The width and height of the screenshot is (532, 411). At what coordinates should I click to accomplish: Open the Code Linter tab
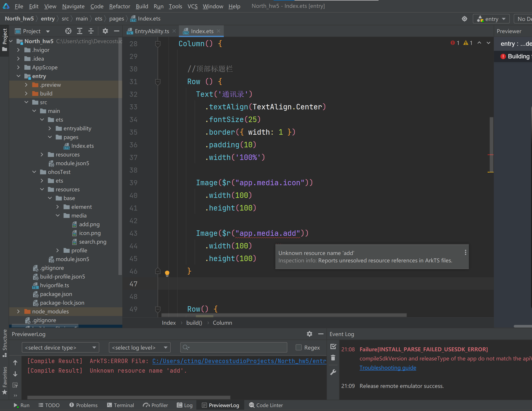point(266,405)
